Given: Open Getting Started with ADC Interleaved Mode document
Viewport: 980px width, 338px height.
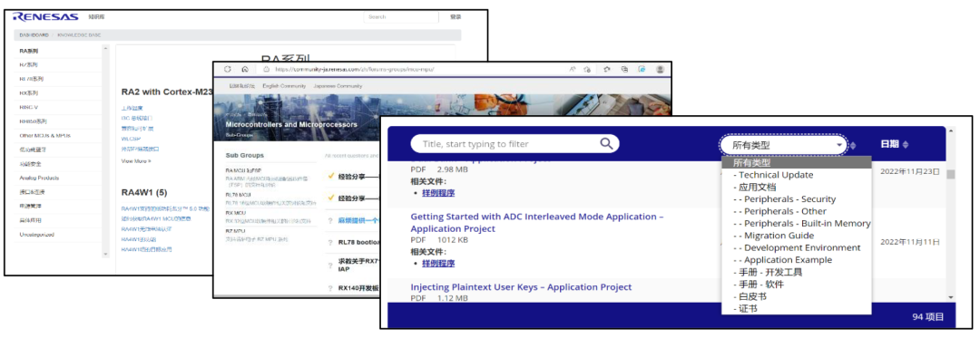Looking at the screenshot, I should (x=537, y=223).
